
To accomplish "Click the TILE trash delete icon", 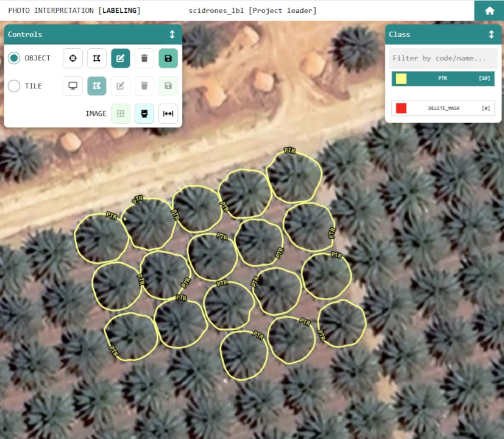I will pyautogui.click(x=144, y=86).
